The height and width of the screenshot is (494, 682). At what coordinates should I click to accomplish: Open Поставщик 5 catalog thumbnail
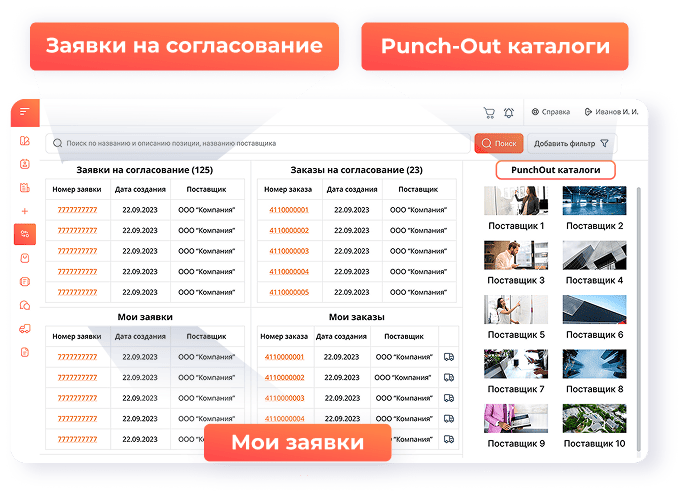(x=516, y=310)
